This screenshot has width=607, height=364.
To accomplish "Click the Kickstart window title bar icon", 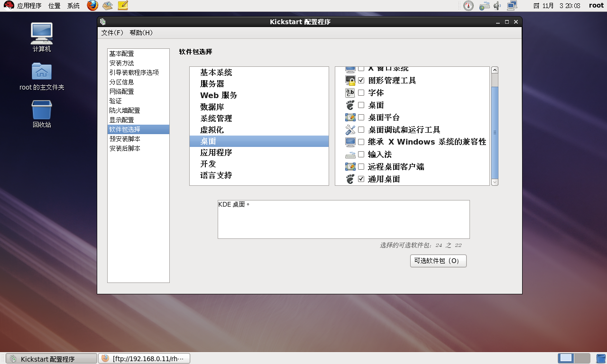I will (103, 22).
